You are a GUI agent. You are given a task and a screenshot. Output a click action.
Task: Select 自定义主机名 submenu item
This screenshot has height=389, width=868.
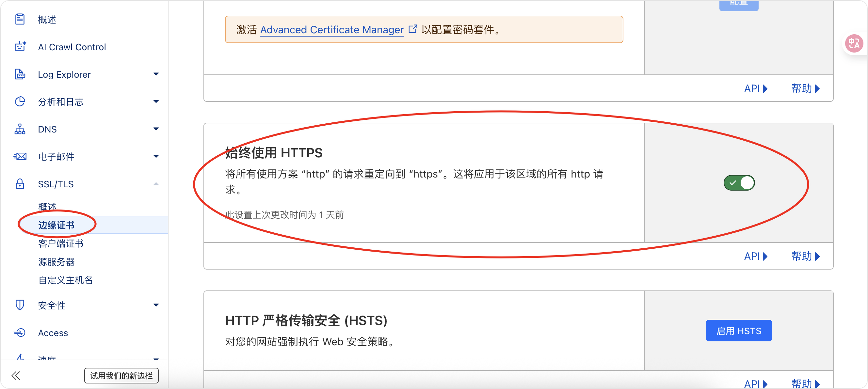(65, 280)
